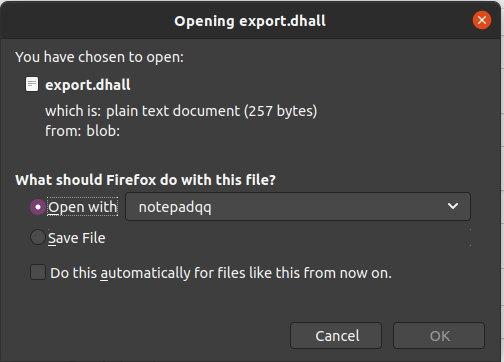Click the export.dhall file name
The width and height of the screenshot is (504, 362).
[88, 85]
